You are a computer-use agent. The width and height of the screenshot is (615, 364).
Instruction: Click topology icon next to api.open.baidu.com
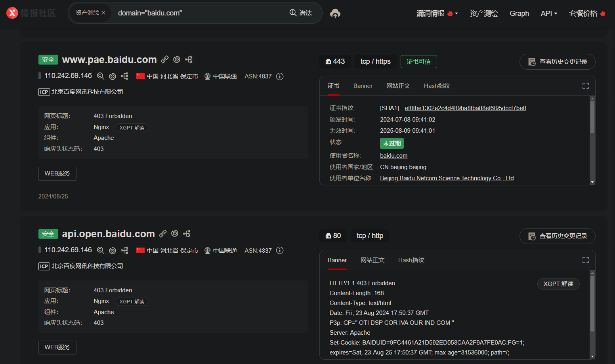187,234
